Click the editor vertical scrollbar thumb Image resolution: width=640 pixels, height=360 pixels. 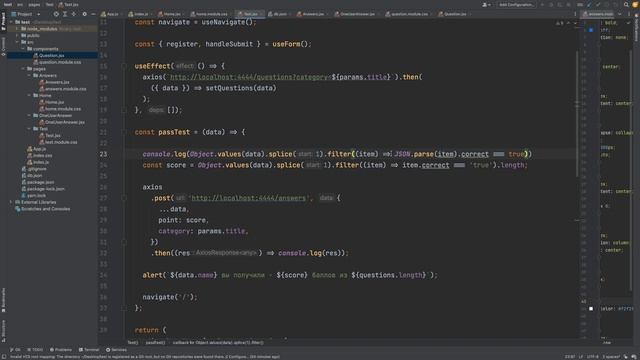tap(577, 114)
